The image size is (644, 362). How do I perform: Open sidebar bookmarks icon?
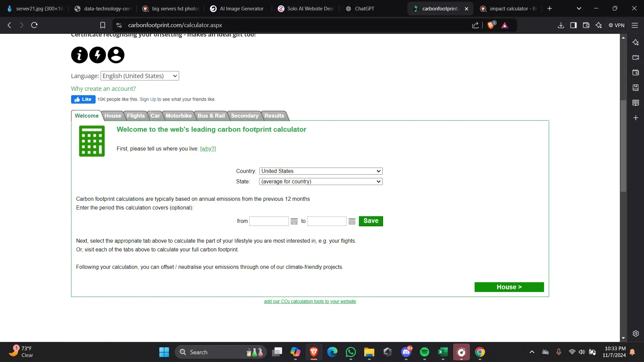tap(636, 87)
